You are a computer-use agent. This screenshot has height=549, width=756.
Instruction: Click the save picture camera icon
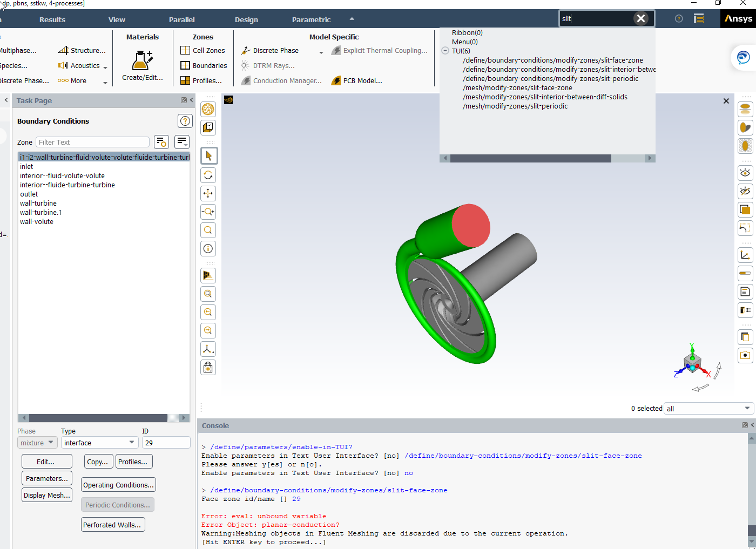(x=745, y=355)
